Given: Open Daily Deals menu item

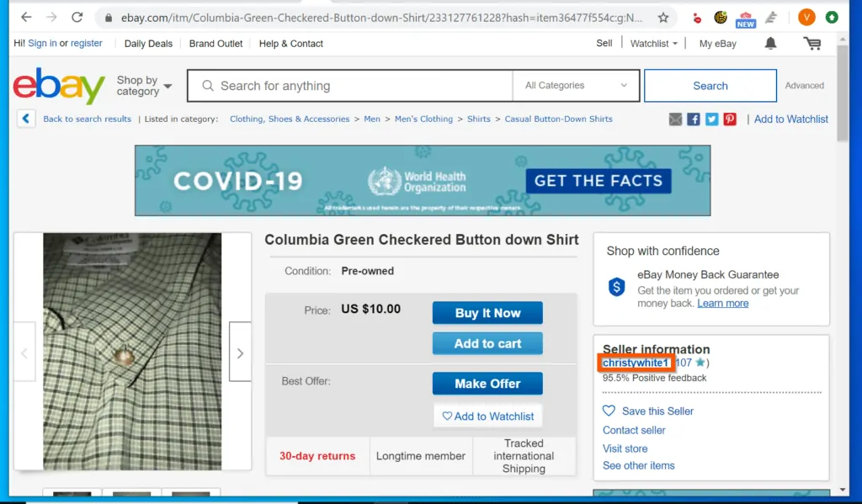Looking at the screenshot, I should click(x=148, y=44).
